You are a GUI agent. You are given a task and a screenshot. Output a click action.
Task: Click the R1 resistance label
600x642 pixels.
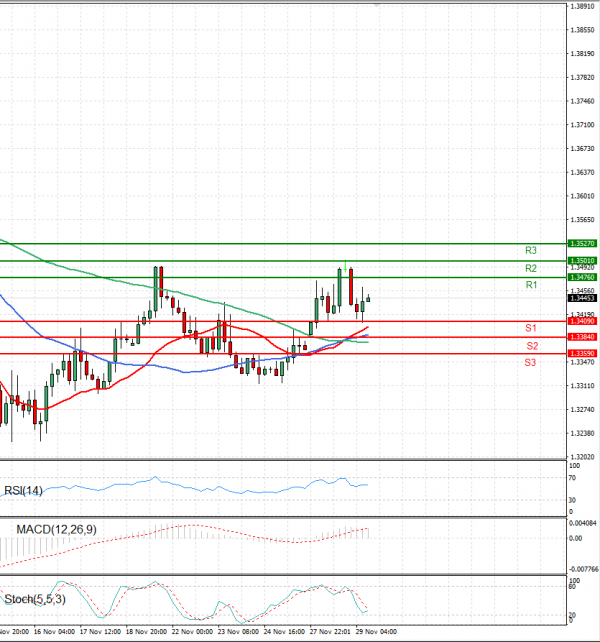tap(531, 285)
